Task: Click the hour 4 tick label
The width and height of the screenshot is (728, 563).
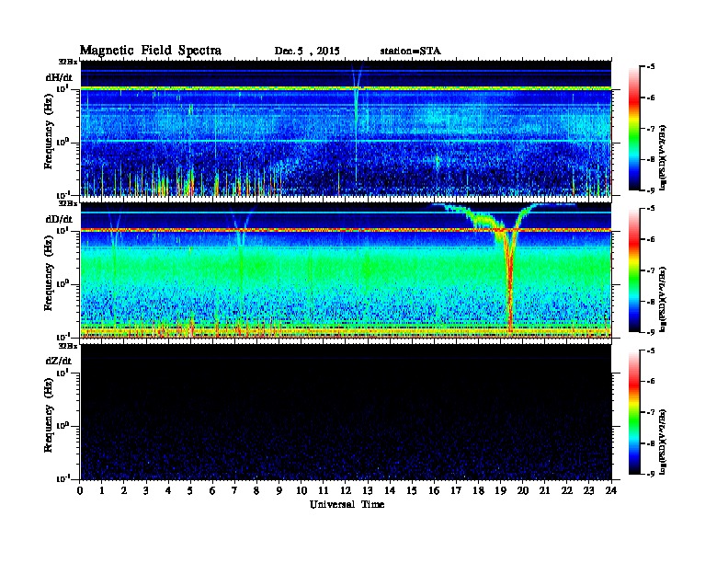Action: (168, 491)
